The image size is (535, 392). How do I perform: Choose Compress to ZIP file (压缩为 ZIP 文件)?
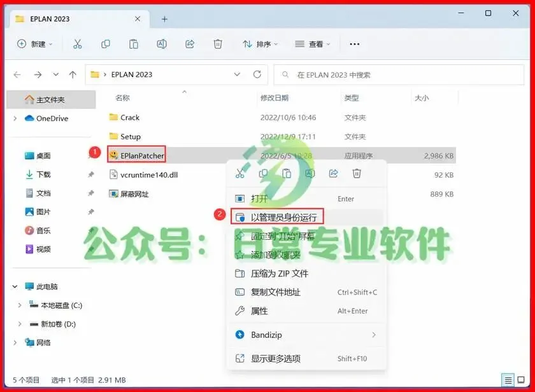(x=307, y=274)
